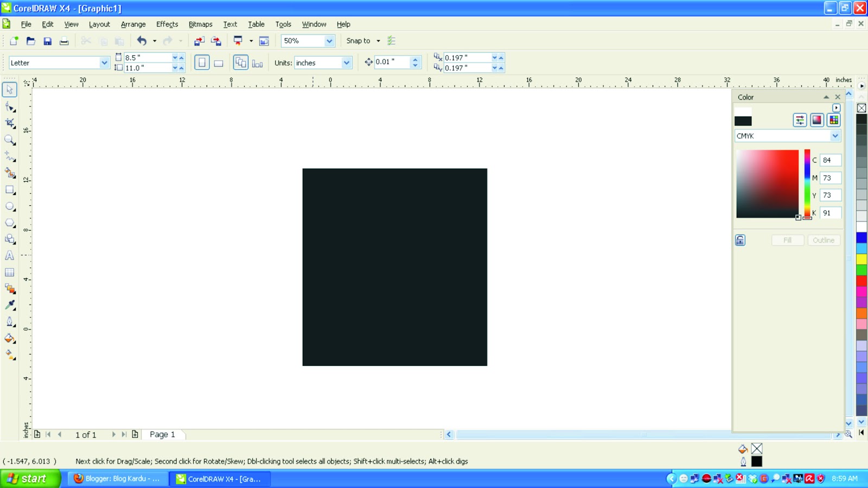Select the Crop tool
The width and height of the screenshot is (868, 488).
[x=10, y=123]
